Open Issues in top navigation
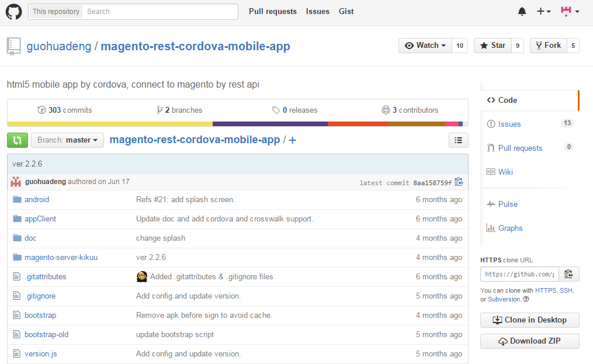 (x=318, y=11)
